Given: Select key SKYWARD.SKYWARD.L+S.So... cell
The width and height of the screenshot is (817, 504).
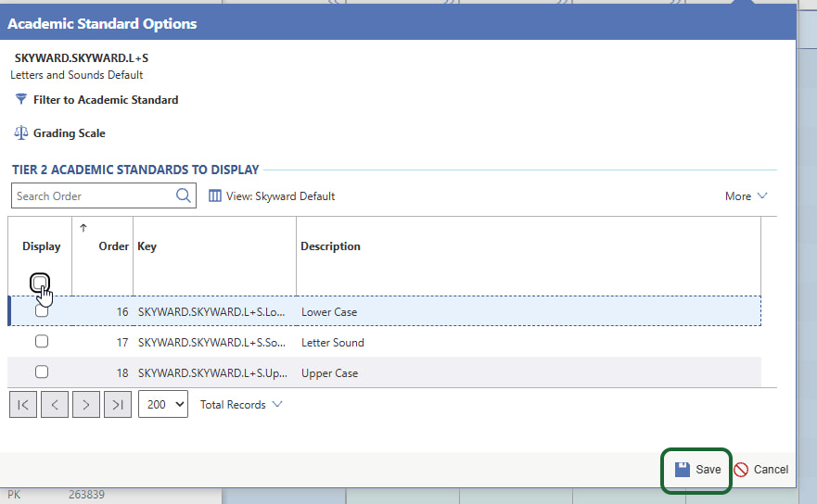Looking at the screenshot, I should 211,343.
